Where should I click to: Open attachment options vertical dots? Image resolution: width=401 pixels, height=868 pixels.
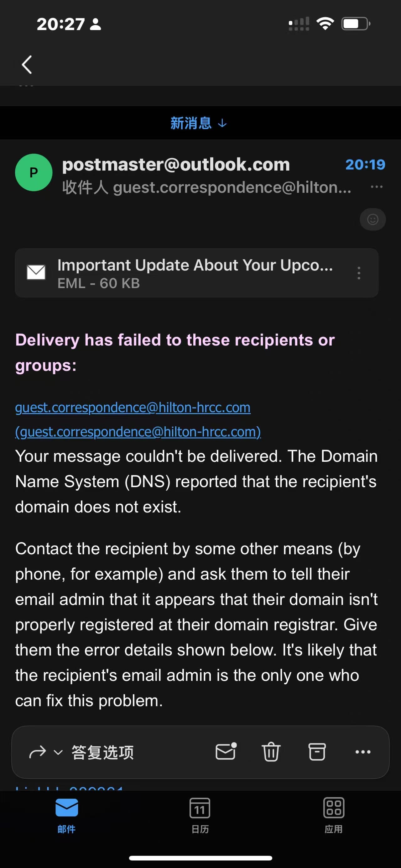click(x=359, y=273)
